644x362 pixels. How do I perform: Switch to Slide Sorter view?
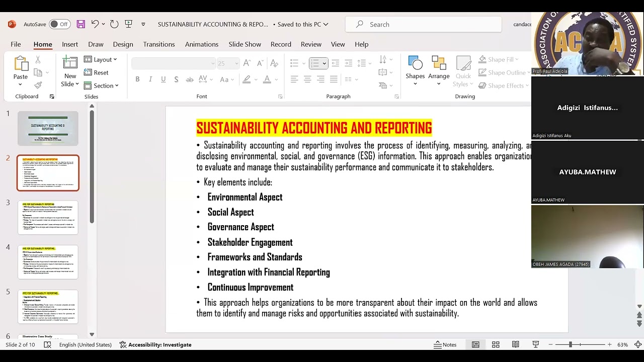[x=496, y=344]
